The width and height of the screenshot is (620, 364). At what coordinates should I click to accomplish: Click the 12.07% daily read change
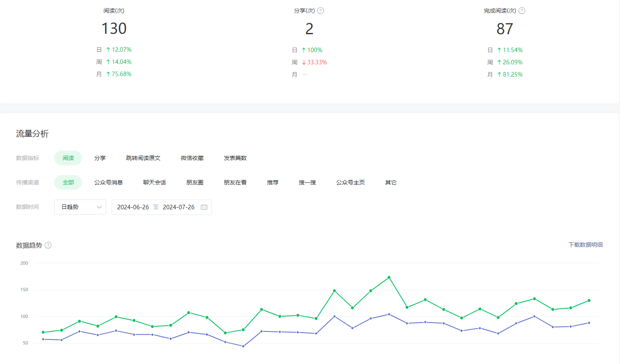coord(121,50)
